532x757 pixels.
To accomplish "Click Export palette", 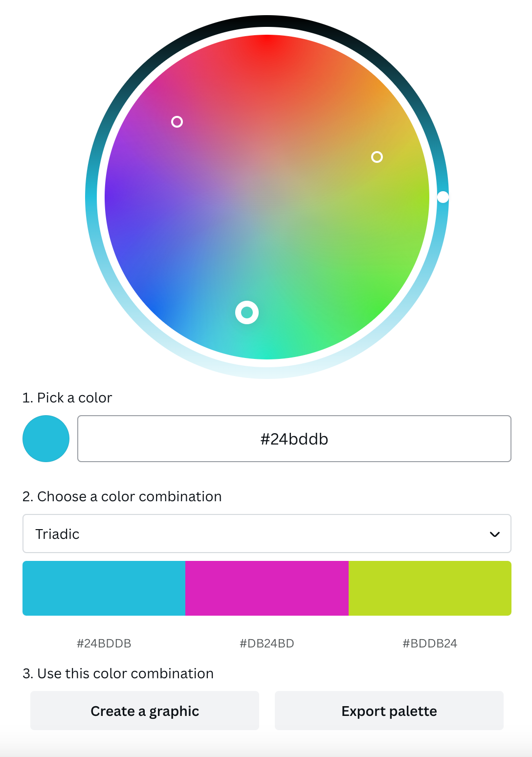I will pyautogui.click(x=389, y=711).
